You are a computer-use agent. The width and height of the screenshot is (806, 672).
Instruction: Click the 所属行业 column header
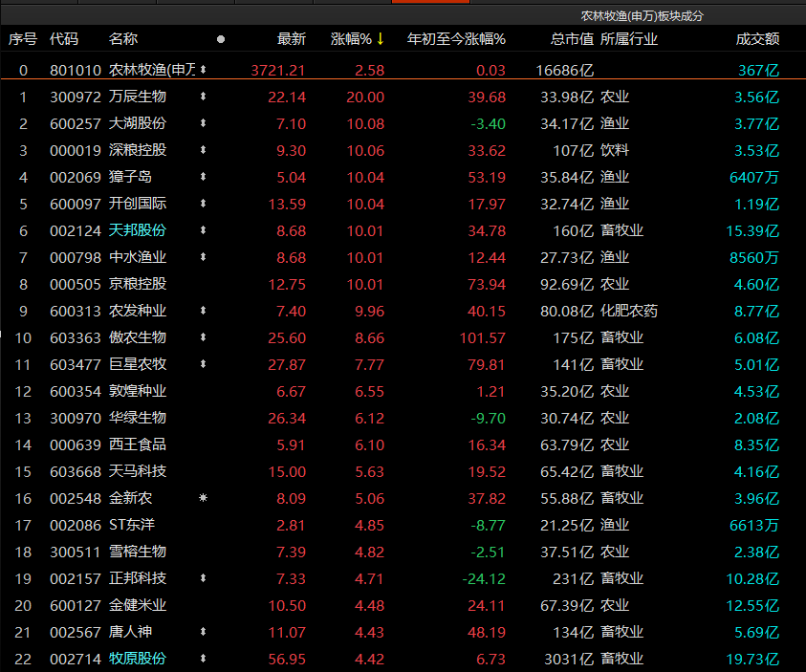[x=629, y=39]
